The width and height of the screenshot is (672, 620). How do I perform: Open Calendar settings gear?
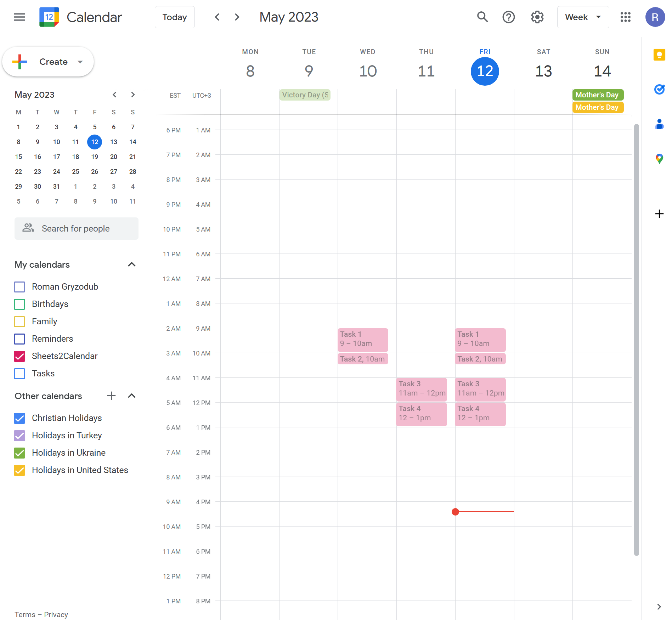(x=537, y=17)
